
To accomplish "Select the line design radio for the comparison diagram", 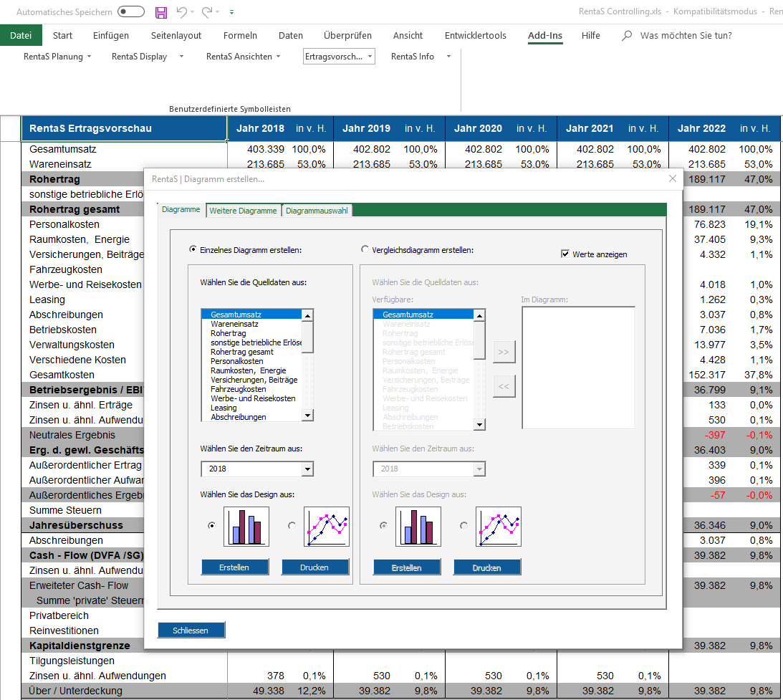I will (x=464, y=525).
